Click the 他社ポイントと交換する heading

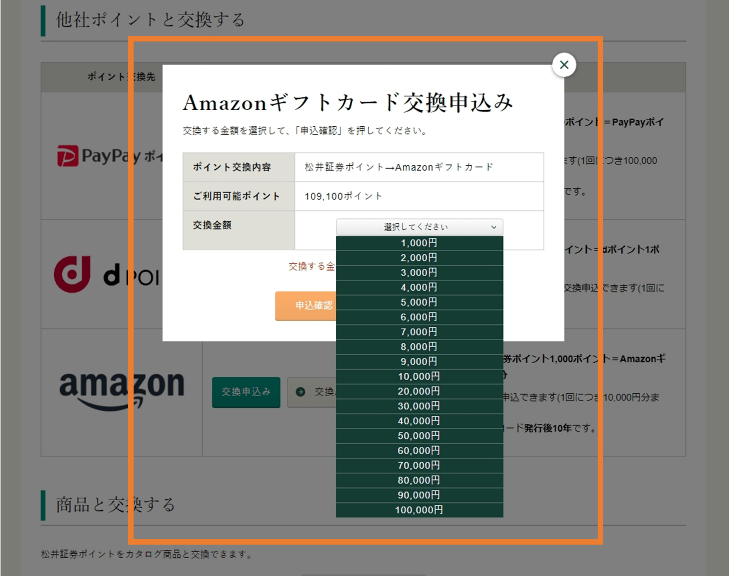pyautogui.click(x=150, y=20)
